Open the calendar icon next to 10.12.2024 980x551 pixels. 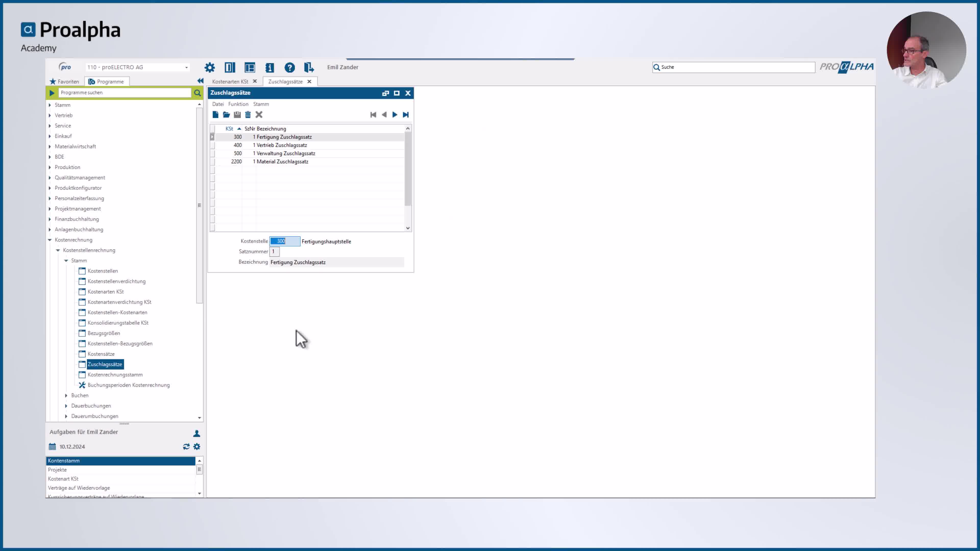(52, 446)
